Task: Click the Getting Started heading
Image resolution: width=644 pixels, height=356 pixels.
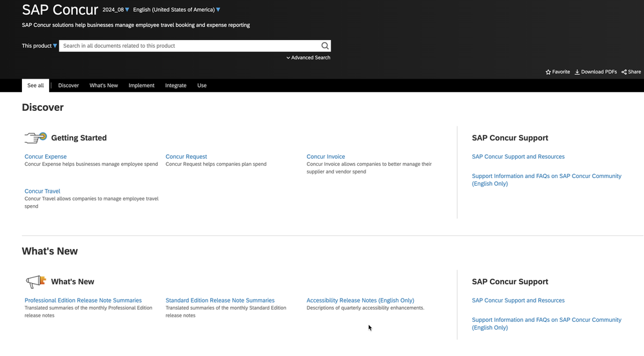Action: (x=79, y=138)
